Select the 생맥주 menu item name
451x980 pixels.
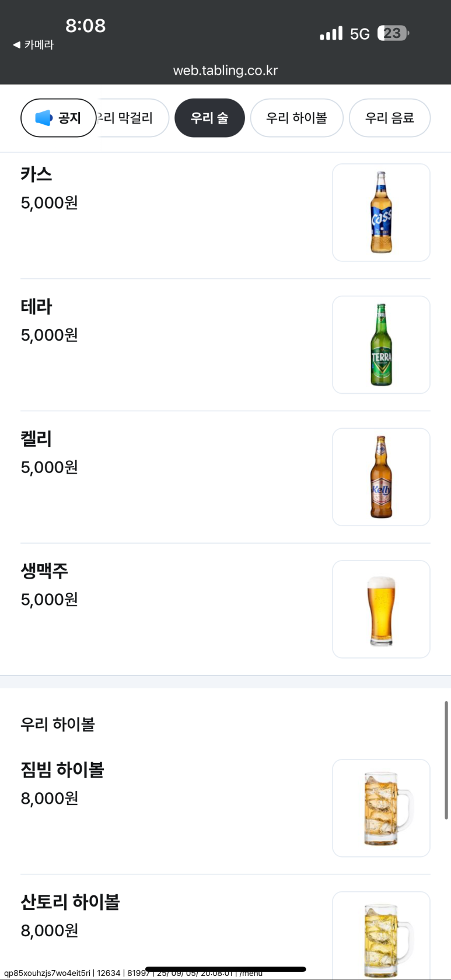(44, 571)
